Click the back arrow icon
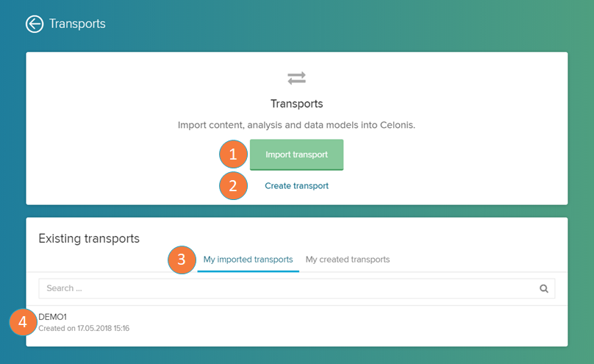594x364 pixels. 35,24
